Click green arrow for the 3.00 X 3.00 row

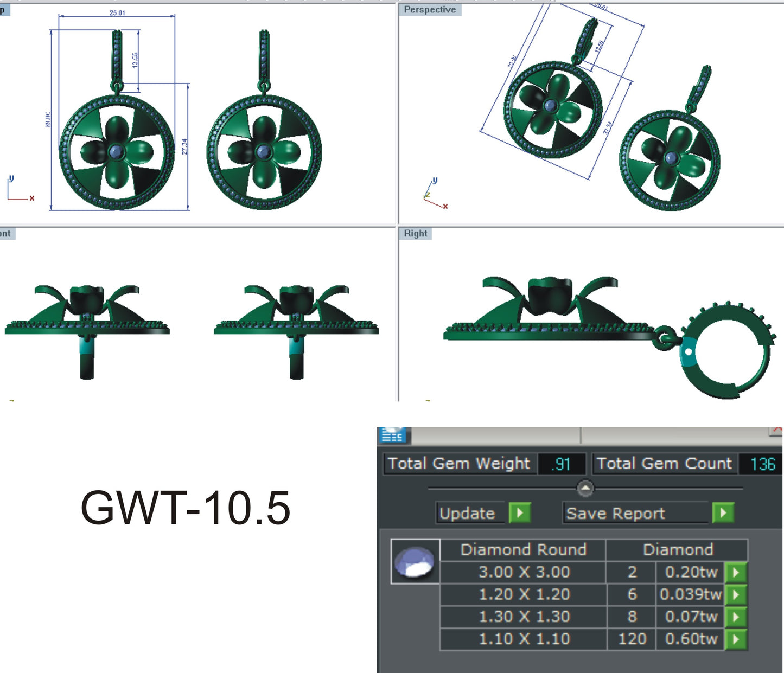(736, 572)
